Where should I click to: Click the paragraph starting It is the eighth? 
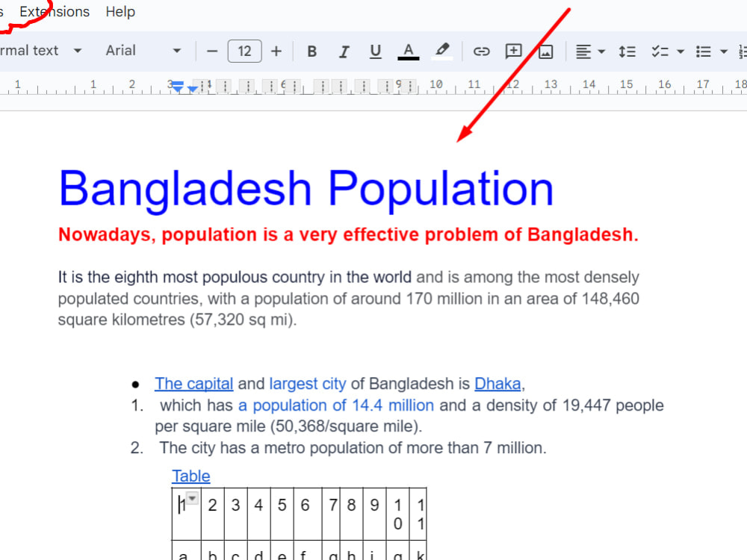tap(349, 298)
